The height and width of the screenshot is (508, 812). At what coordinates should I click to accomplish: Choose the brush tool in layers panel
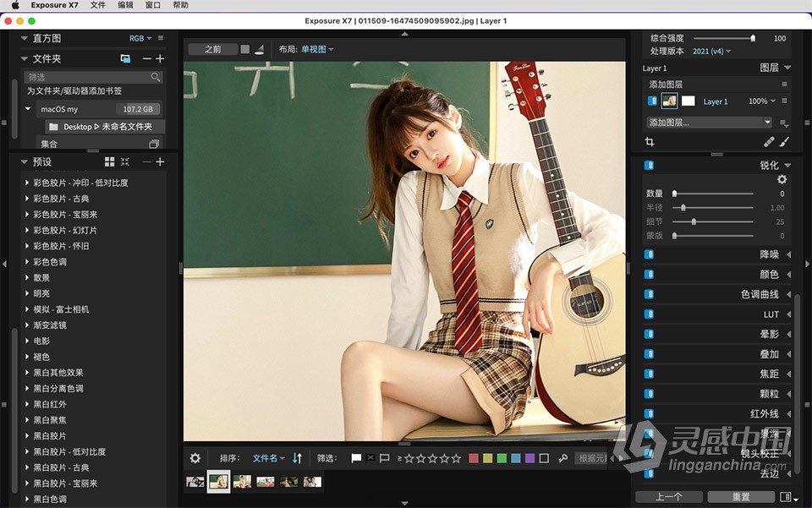783,142
